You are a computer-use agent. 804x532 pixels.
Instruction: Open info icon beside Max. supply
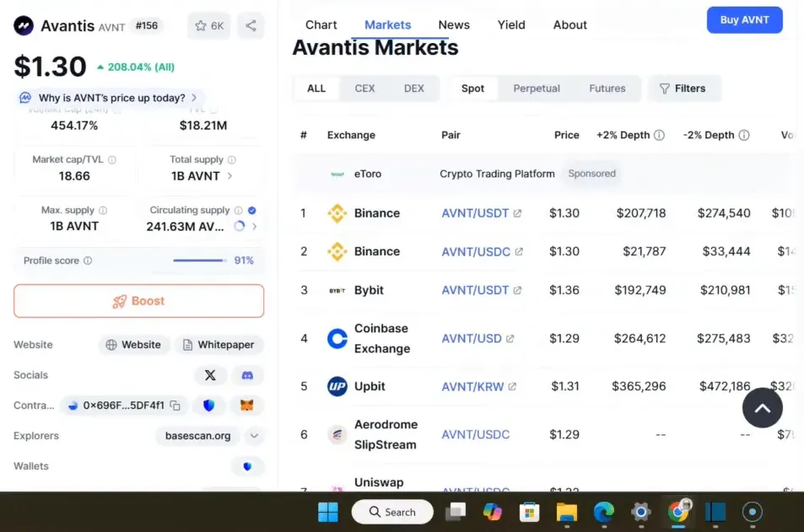(x=103, y=210)
